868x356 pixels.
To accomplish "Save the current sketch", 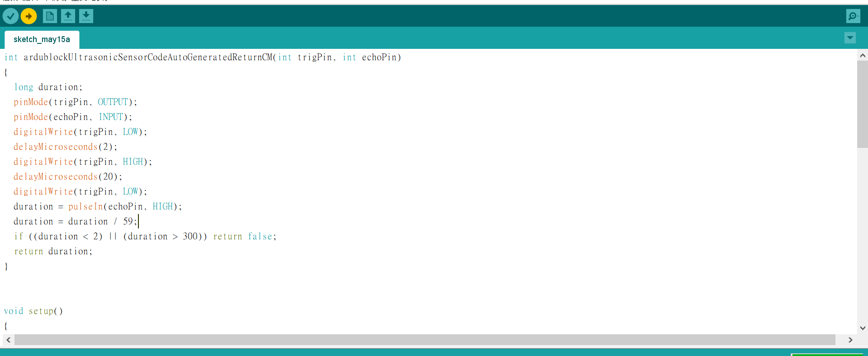I will [x=86, y=16].
